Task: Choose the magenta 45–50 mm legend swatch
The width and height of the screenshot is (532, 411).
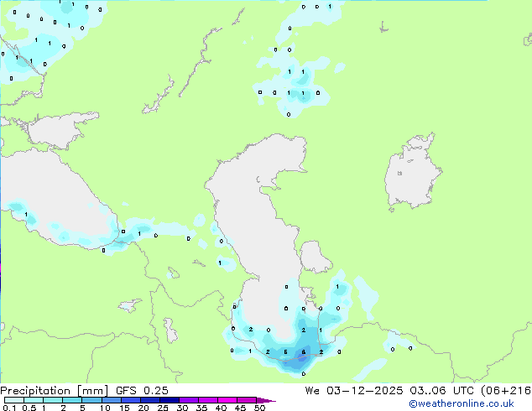Action: click(247, 400)
